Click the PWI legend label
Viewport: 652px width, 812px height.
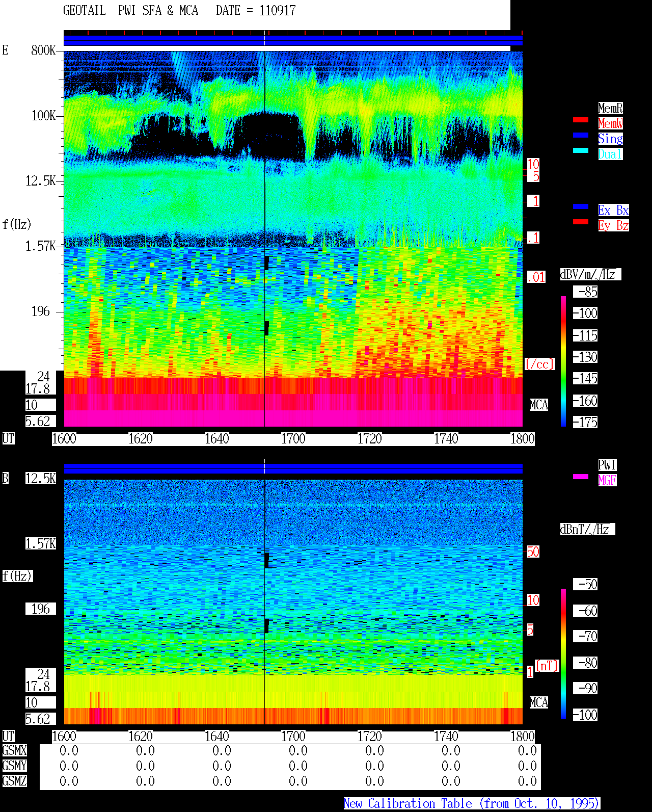click(x=607, y=465)
